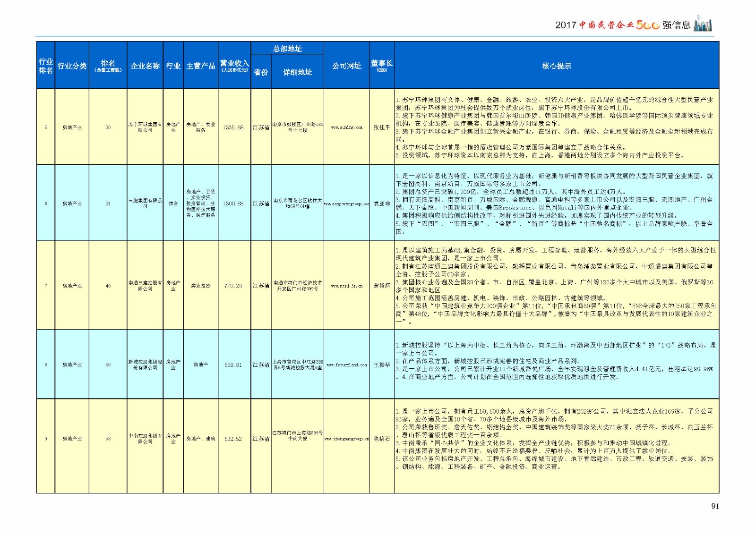Click national rank 20 cell
Screen dimensions: 756x534
coord(108,127)
